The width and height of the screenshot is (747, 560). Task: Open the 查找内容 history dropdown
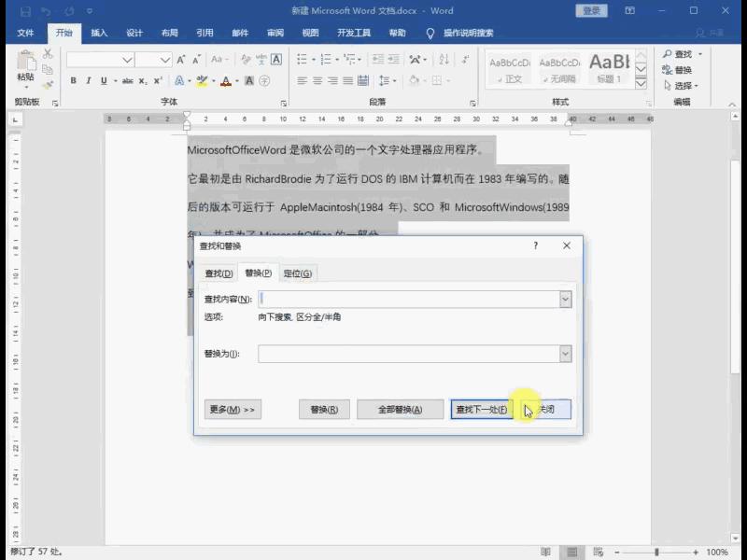pyautogui.click(x=566, y=299)
